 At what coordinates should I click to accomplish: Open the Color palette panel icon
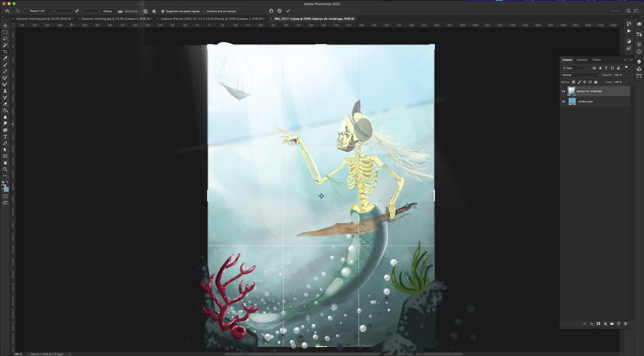coord(639,24)
